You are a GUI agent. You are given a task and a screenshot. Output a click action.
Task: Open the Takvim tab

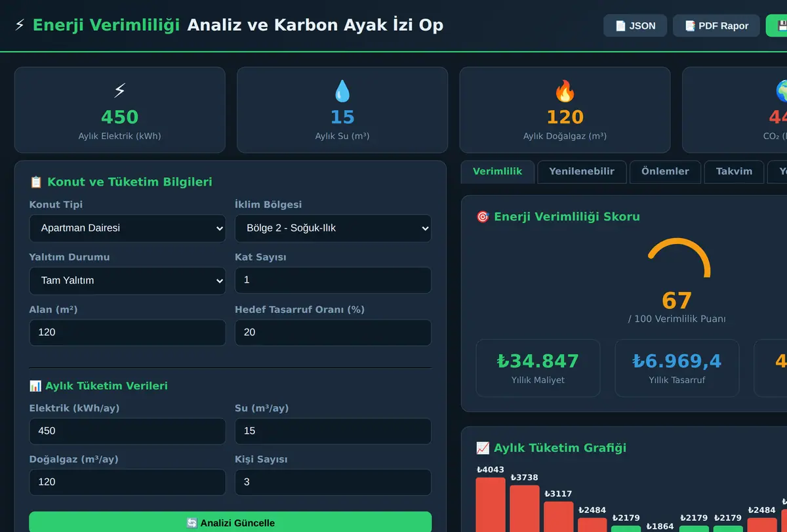click(734, 172)
